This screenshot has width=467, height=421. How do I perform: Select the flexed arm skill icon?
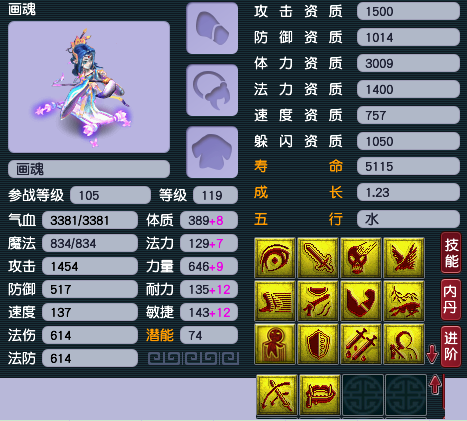(x=361, y=301)
